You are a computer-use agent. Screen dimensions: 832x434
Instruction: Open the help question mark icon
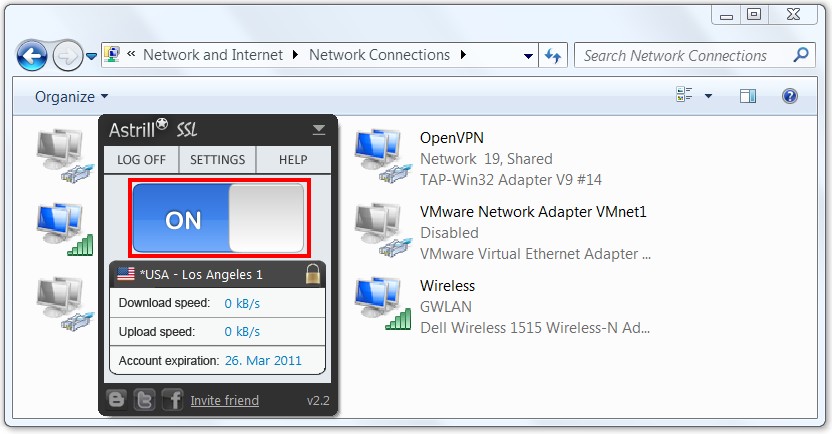pyautogui.click(x=790, y=96)
